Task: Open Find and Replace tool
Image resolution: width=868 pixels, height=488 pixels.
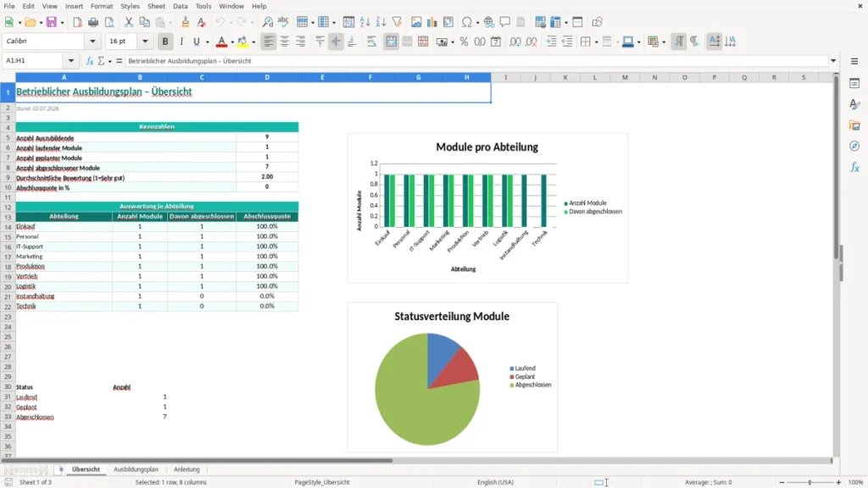Action: tap(267, 22)
